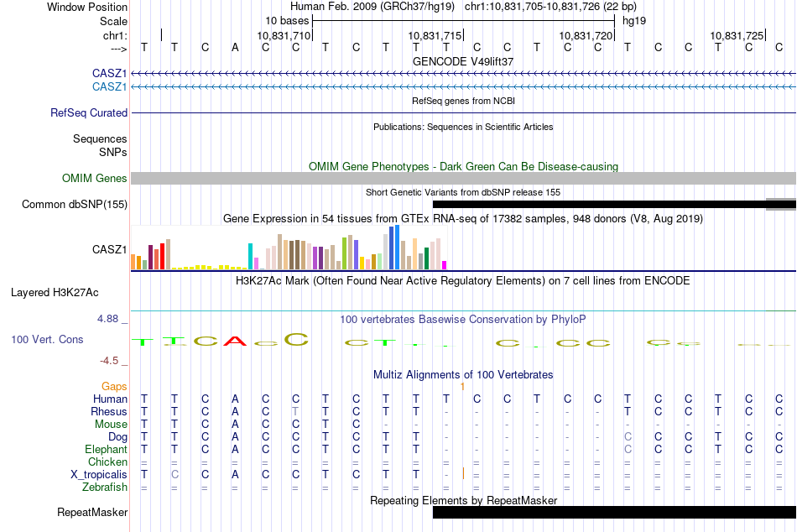The height and width of the screenshot is (532, 797).
Task: Click the dark blue CASZ1 transcript arrow line
Action: click(x=463, y=74)
